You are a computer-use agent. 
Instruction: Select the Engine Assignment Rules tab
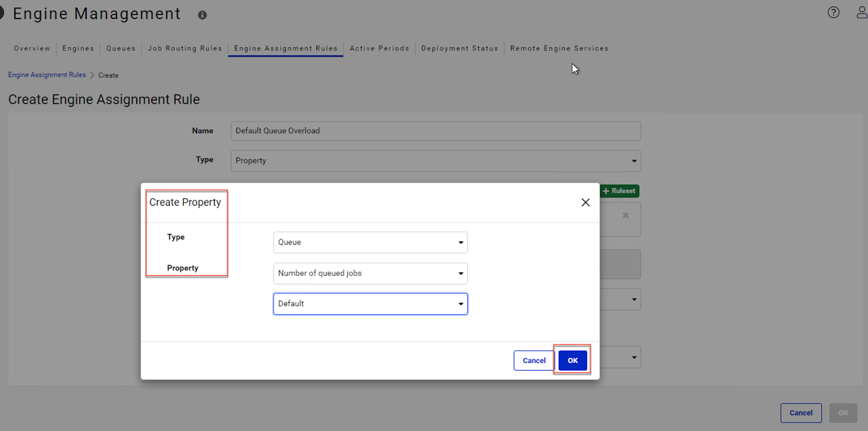(286, 48)
